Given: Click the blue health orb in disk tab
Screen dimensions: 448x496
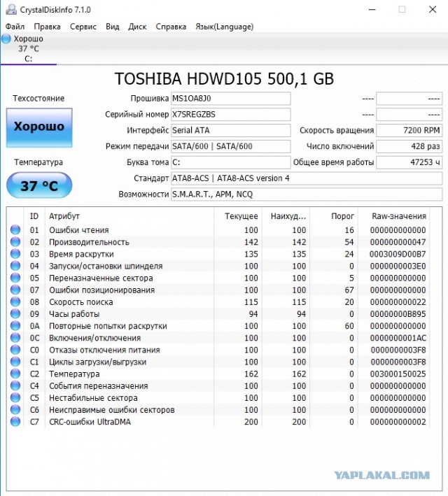Looking at the screenshot, I should [x=6, y=39].
